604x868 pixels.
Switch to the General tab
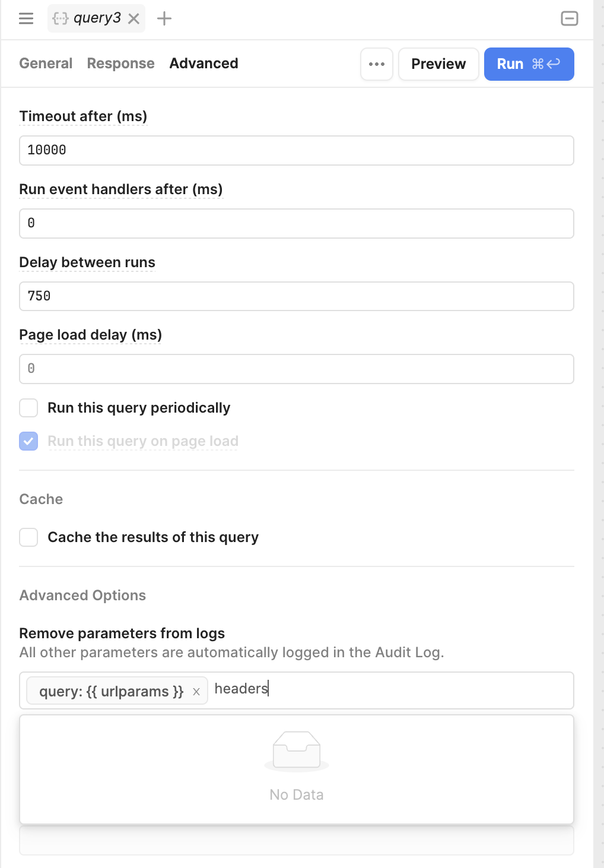pos(46,64)
